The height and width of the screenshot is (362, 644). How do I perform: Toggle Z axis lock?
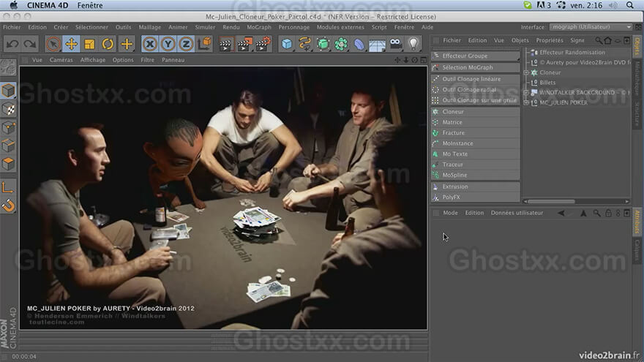[186, 44]
